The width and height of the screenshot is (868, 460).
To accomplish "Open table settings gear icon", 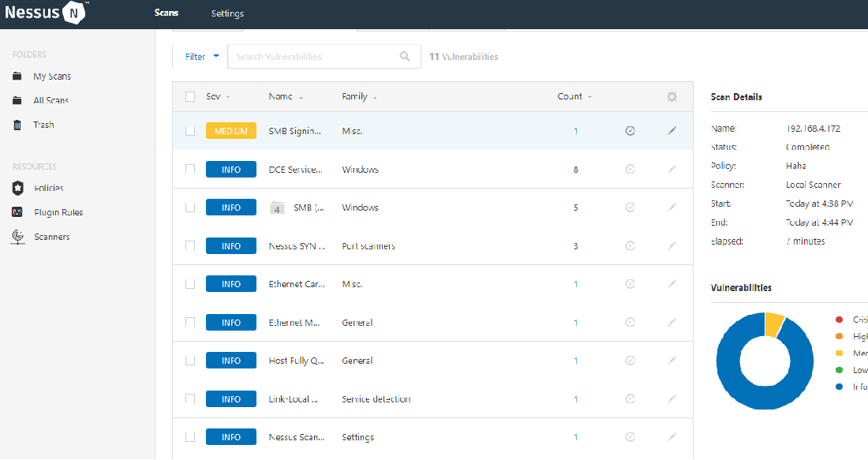I will [x=672, y=97].
